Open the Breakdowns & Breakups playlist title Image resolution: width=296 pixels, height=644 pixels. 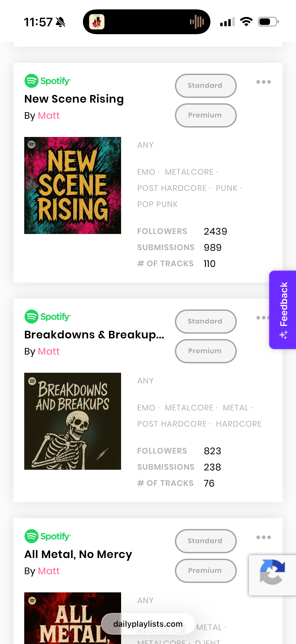[94, 335]
